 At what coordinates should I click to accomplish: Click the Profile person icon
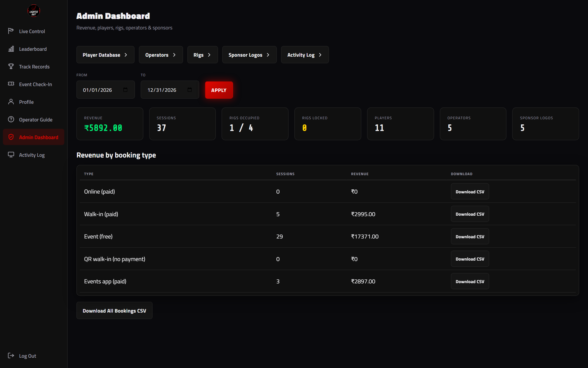pyautogui.click(x=11, y=102)
